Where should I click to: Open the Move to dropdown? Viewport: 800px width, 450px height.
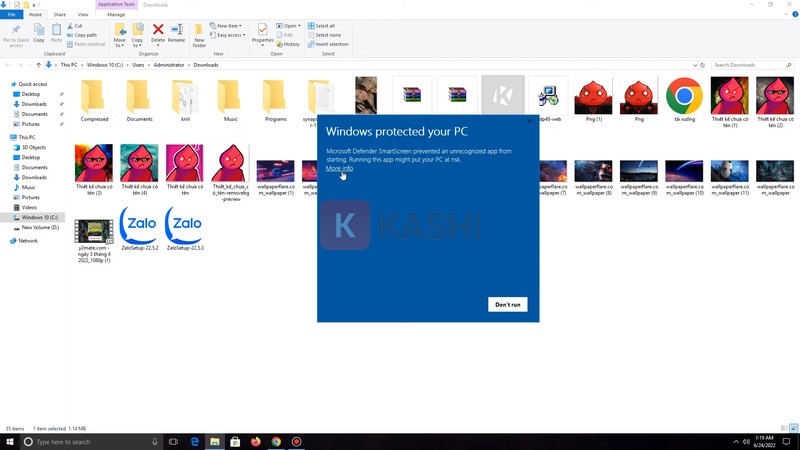coord(120,35)
